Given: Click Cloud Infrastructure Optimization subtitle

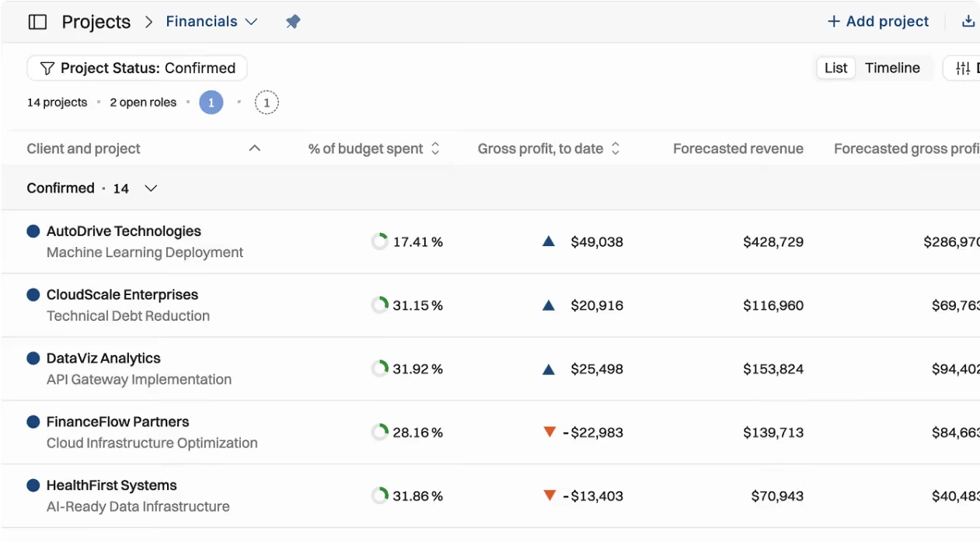Looking at the screenshot, I should coord(152,444).
